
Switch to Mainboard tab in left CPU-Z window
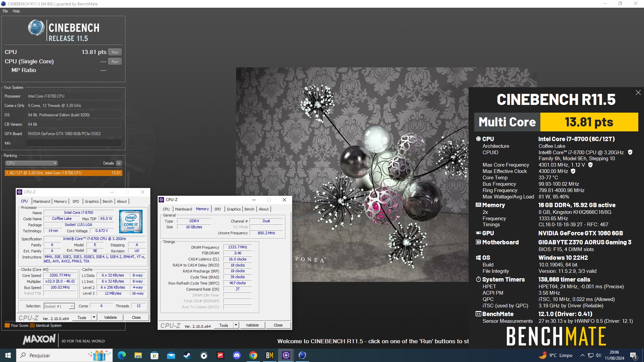(42, 201)
